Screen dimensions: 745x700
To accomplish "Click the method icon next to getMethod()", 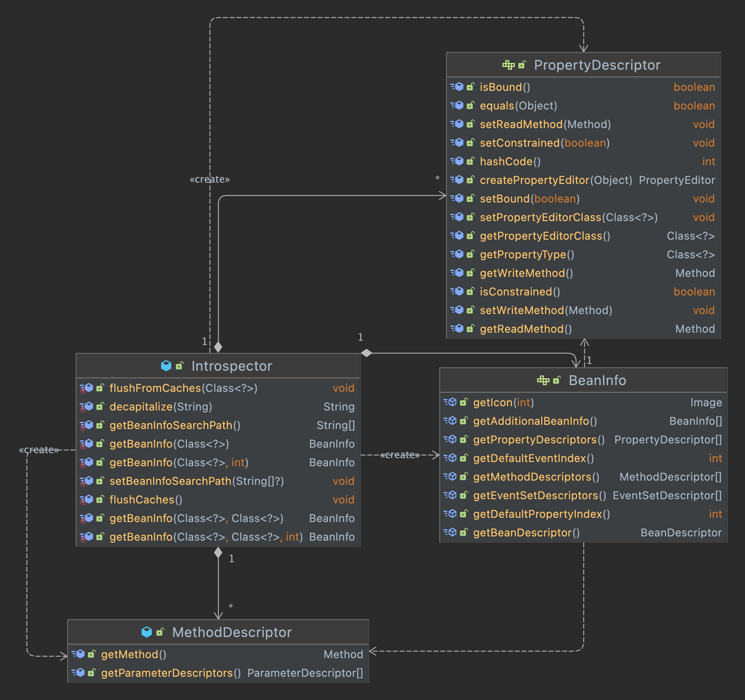I will pos(79,654).
